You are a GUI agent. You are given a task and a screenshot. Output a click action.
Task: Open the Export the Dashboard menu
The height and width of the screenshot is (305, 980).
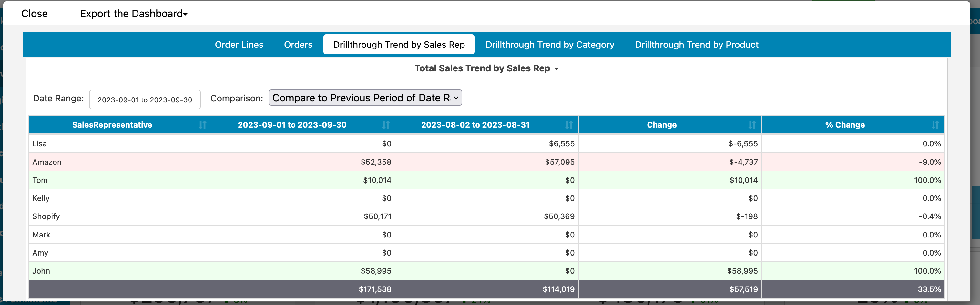[133, 13]
